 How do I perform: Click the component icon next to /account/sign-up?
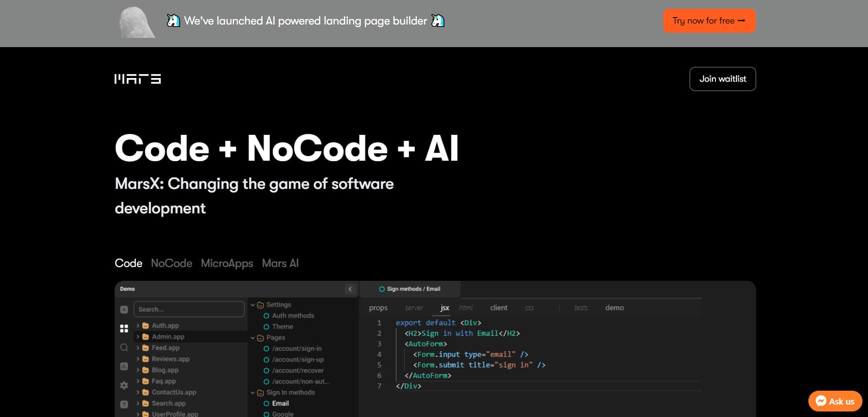tap(266, 360)
